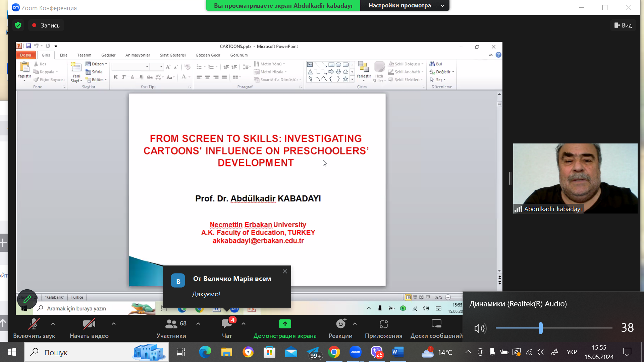Start video with Начать видео
This screenshot has height=362, width=644.
point(89,324)
